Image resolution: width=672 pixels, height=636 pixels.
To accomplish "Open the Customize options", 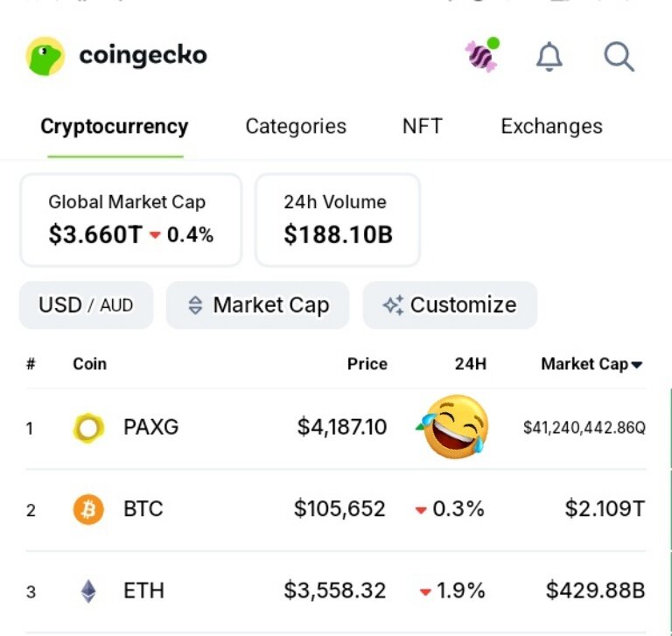I will coord(450,305).
